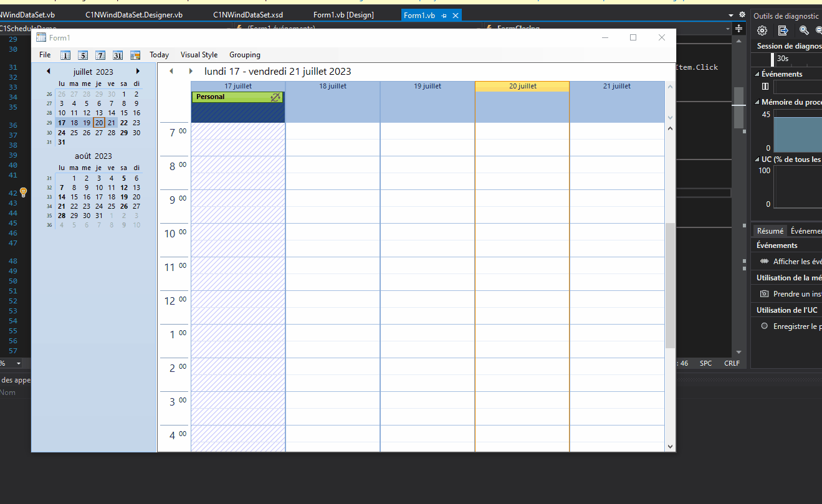Screen dimensions: 822x504
Task: Click the juillet 2023 month title
Action: tap(93, 72)
